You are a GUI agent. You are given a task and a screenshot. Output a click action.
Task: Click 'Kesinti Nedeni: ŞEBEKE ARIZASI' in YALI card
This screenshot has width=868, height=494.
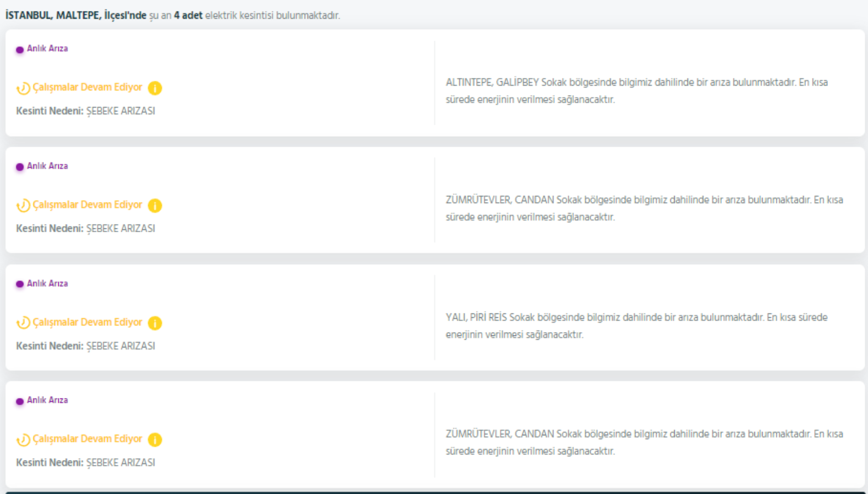click(x=86, y=346)
